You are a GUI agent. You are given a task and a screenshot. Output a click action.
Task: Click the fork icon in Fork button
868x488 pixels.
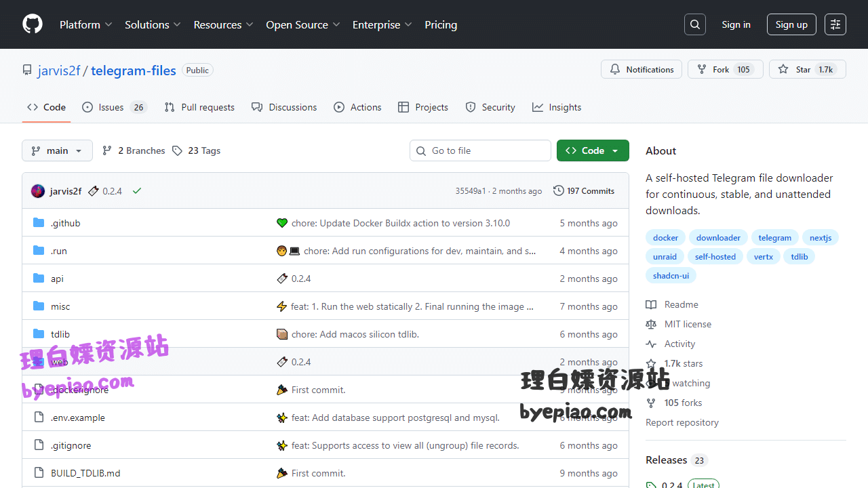click(x=702, y=69)
